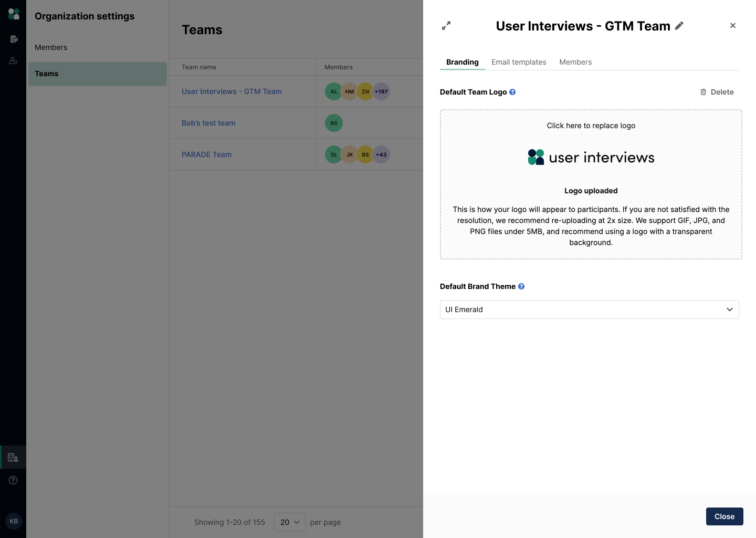Click the JK member avatar

click(x=350, y=154)
